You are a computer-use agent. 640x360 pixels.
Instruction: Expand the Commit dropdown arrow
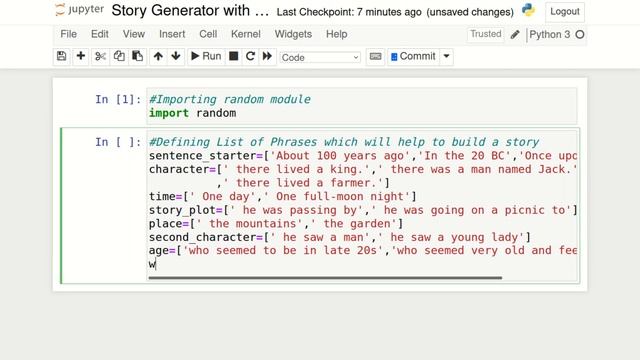coord(447,56)
